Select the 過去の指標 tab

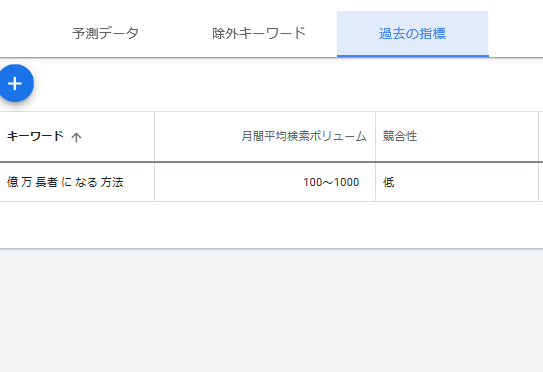point(412,34)
